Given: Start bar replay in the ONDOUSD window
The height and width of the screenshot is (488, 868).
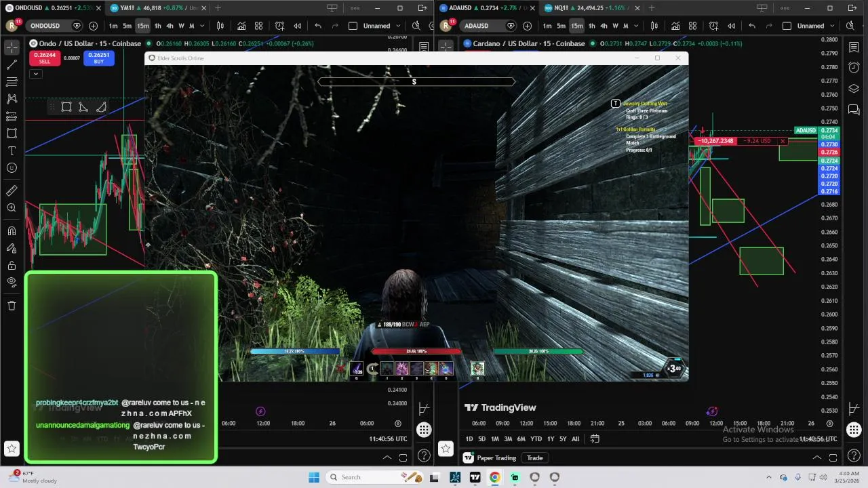Looking at the screenshot, I should coord(297,26).
